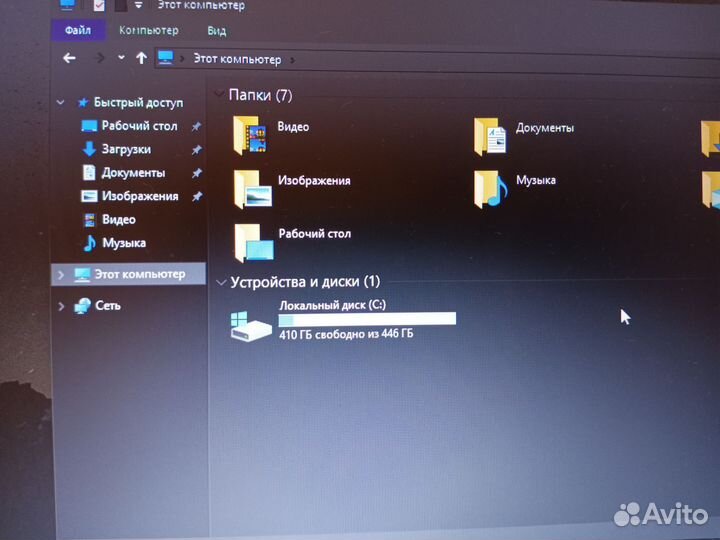Viewport: 720px width, 540px height.
Task: Select the Музыка folder icon in main pane
Action: [x=490, y=189]
